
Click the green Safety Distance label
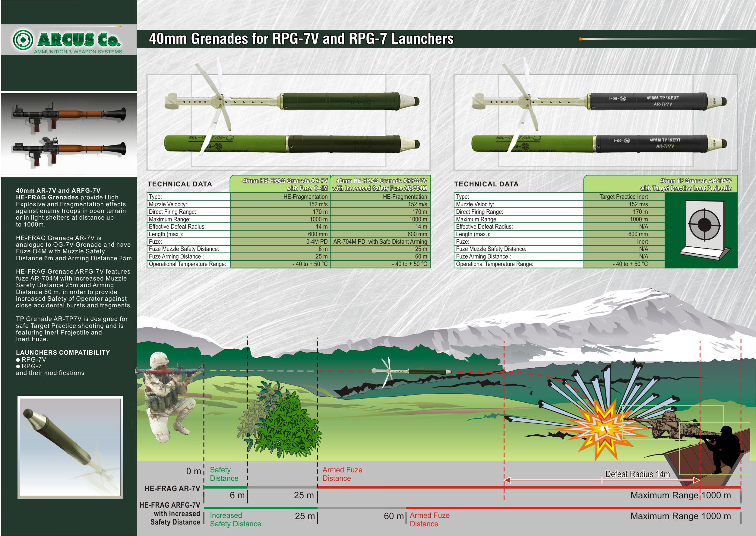click(x=224, y=474)
